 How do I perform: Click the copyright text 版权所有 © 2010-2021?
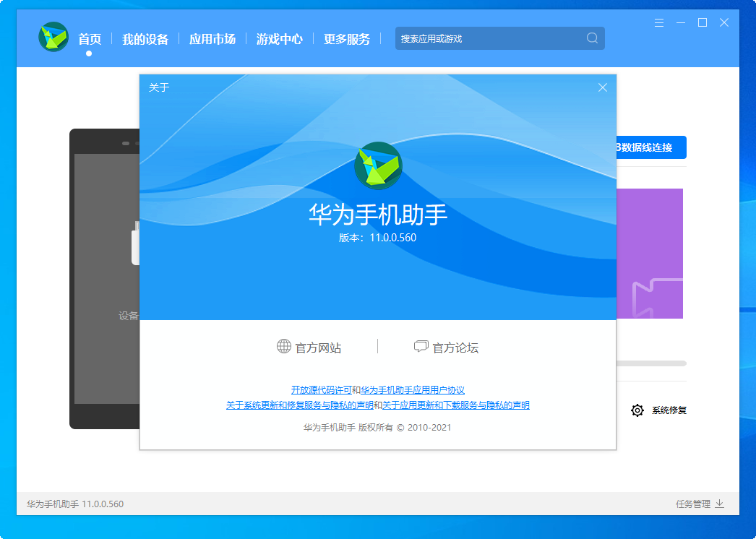click(405, 427)
